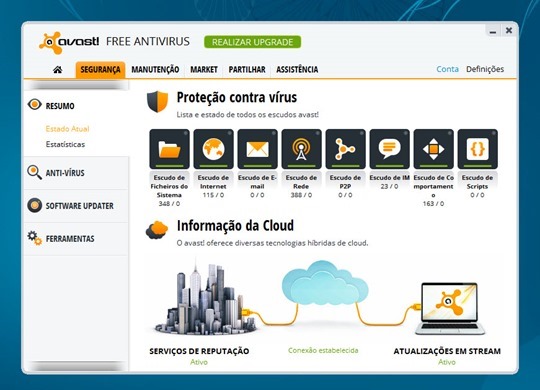Viewport: 540px width, 390px height.
Task: Open the Market tab
Action: click(204, 70)
